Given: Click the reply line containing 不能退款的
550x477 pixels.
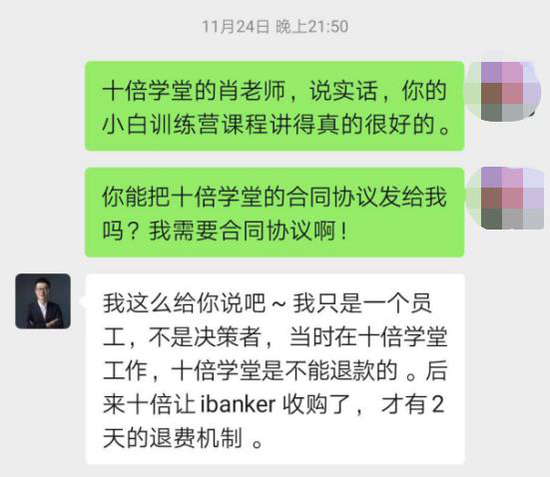Looking at the screenshot, I should [275, 370].
